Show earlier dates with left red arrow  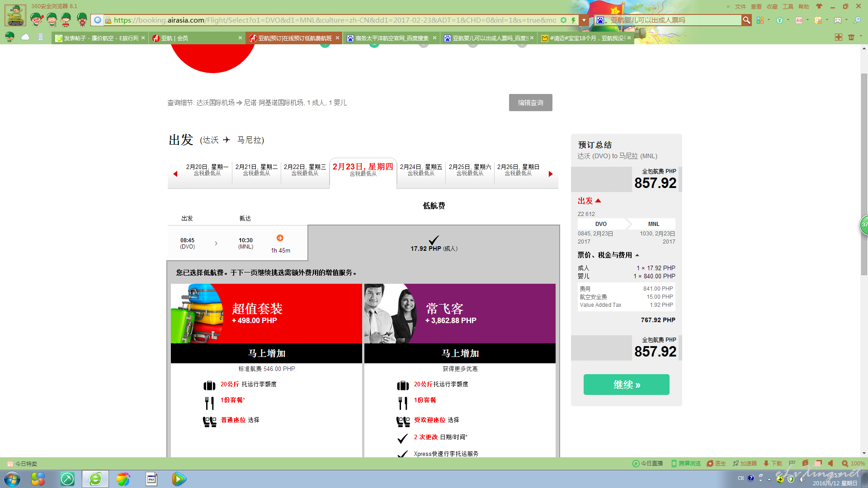coord(175,174)
